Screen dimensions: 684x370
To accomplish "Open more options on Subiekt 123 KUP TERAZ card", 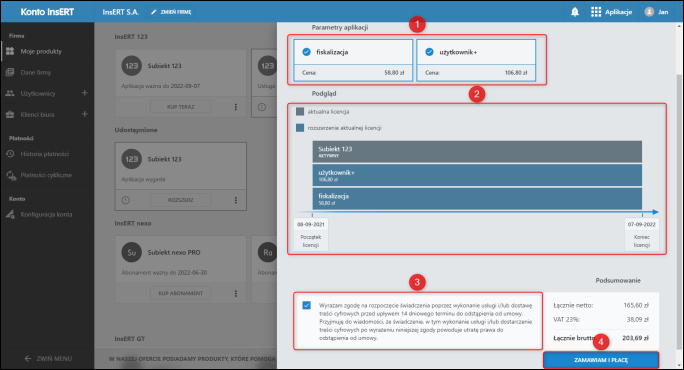I will point(236,107).
